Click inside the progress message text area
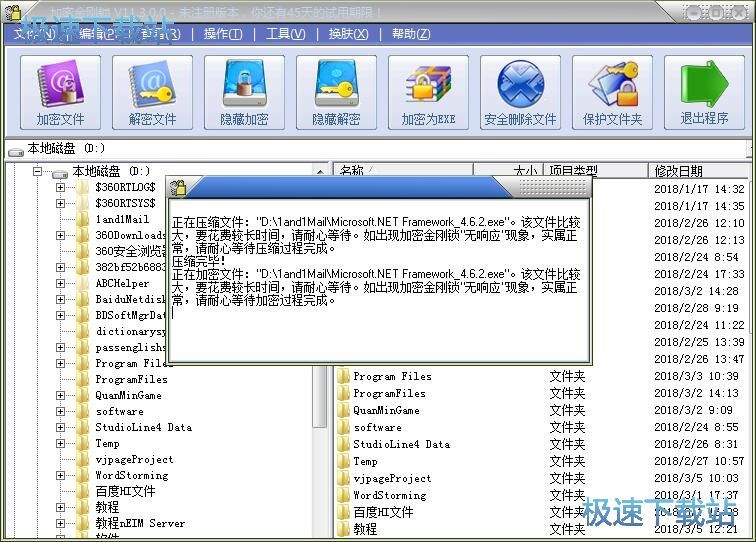756x542 pixels. coord(379,281)
